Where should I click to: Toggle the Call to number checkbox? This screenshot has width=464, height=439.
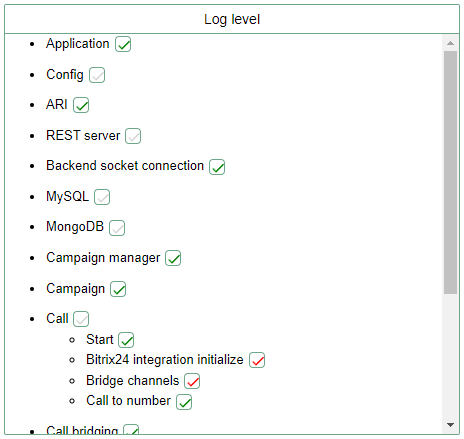click(184, 402)
